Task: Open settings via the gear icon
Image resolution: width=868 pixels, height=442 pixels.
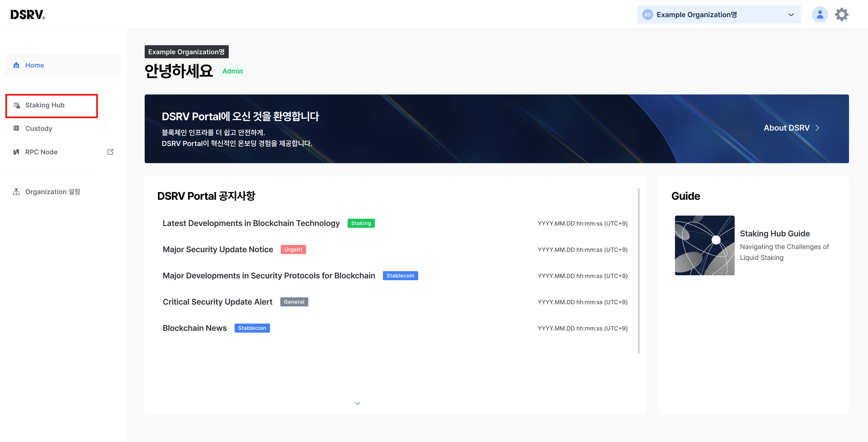Action: (x=841, y=14)
